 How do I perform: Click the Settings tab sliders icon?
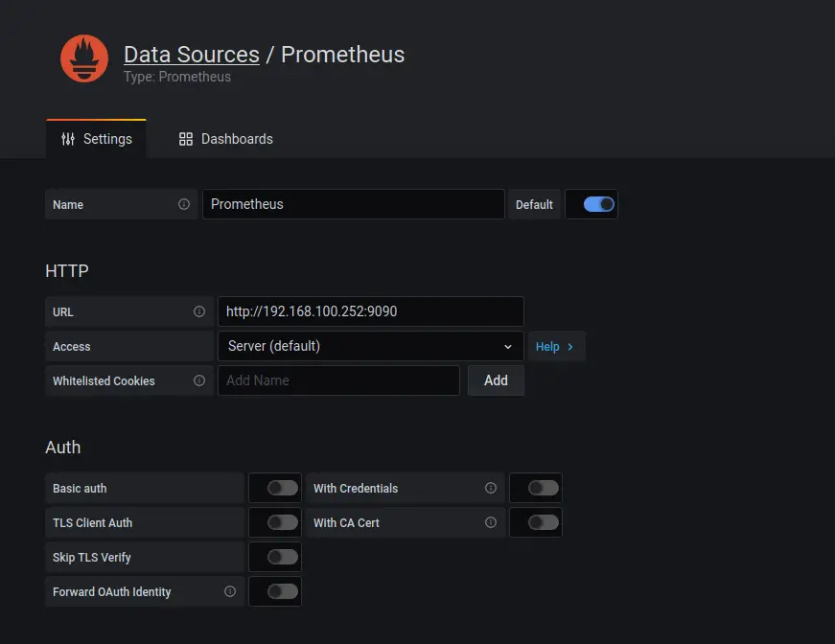(x=68, y=139)
